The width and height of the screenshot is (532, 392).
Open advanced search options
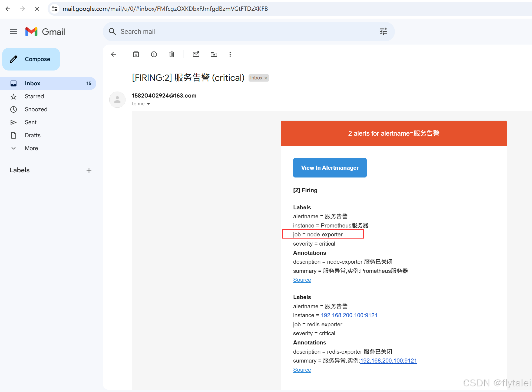point(383,31)
